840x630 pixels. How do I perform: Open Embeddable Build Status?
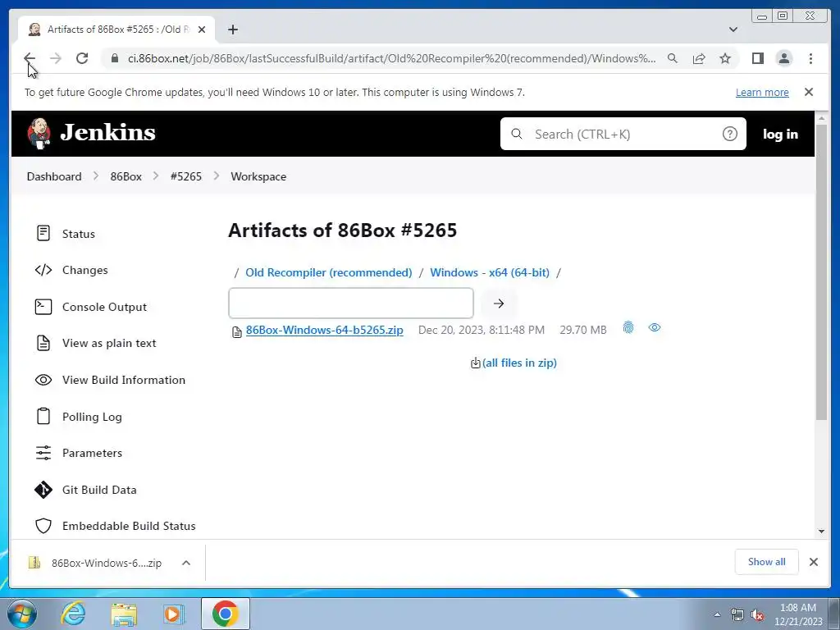coord(115,526)
